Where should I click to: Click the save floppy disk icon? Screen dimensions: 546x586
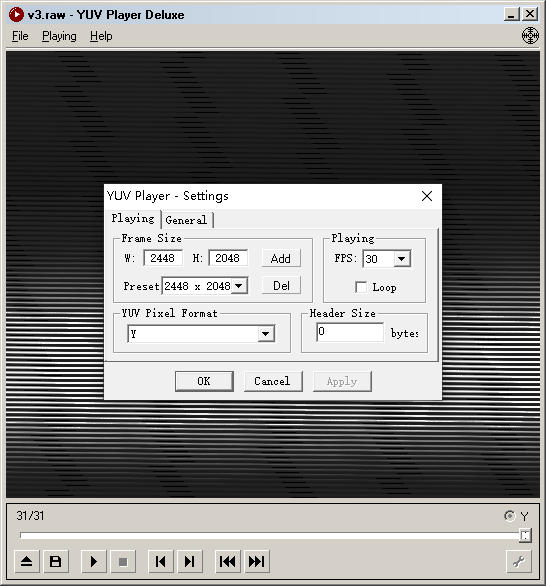tap(56, 561)
